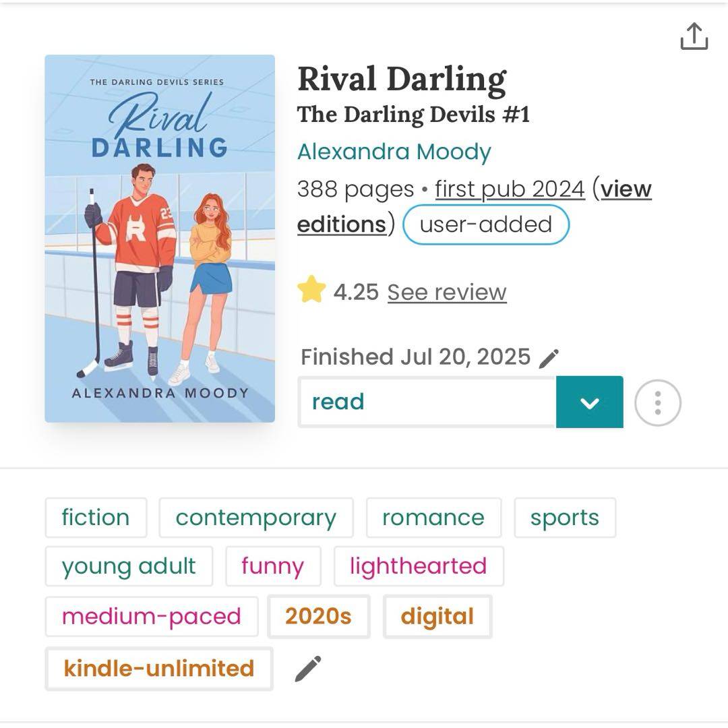
Task: Tap the share icon at top right
Action: (x=694, y=36)
